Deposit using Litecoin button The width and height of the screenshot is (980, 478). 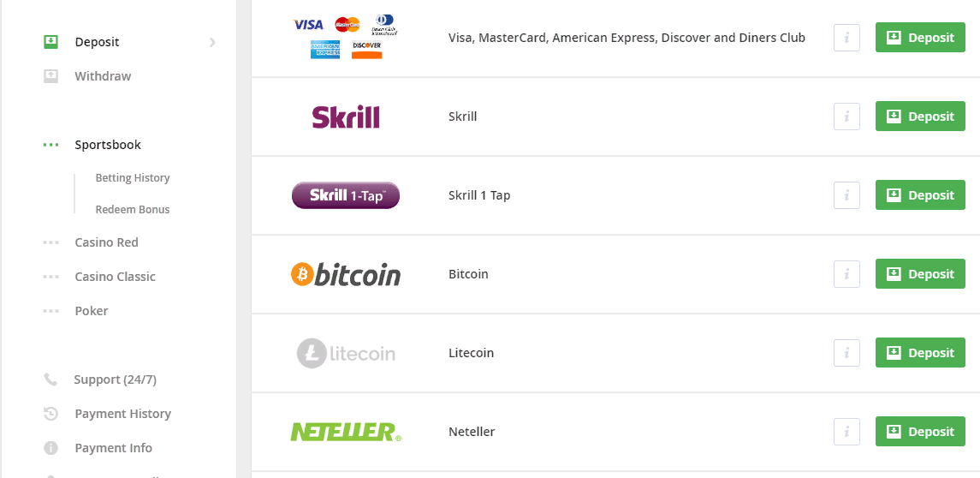(x=920, y=353)
